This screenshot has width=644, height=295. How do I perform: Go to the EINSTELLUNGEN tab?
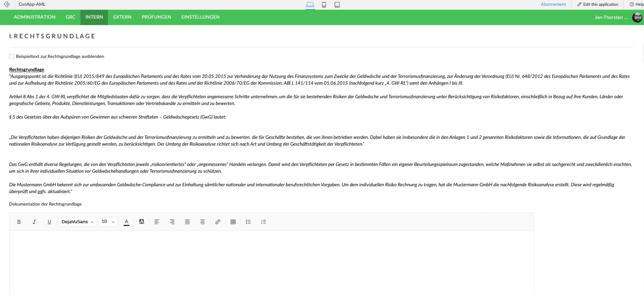(x=200, y=17)
